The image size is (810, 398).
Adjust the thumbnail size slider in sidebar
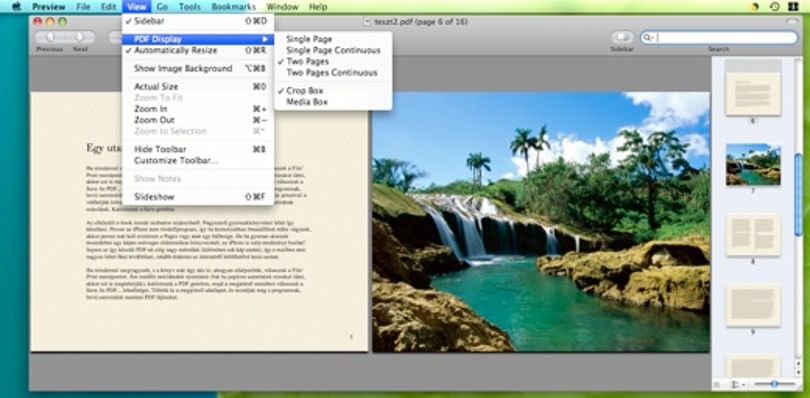pyautogui.click(x=774, y=384)
